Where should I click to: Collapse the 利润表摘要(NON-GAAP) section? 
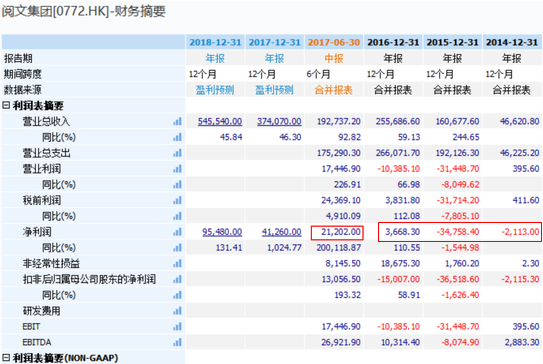click(x=6, y=357)
